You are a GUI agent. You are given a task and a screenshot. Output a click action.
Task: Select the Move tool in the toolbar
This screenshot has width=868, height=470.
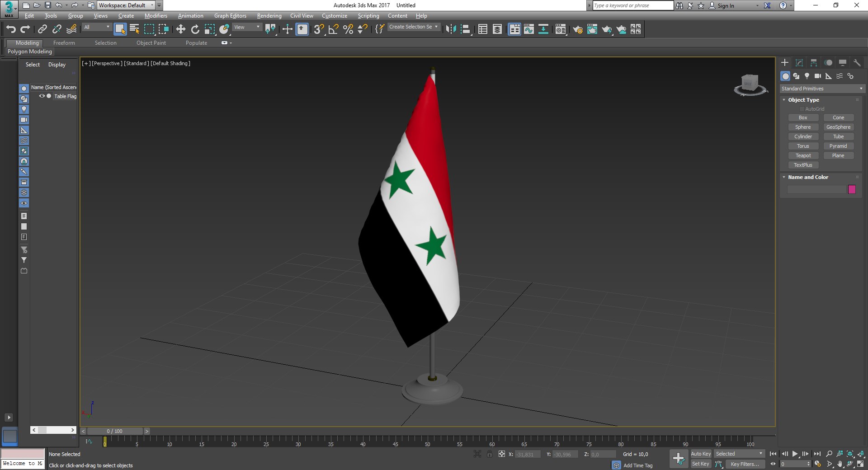pos(180,29)
